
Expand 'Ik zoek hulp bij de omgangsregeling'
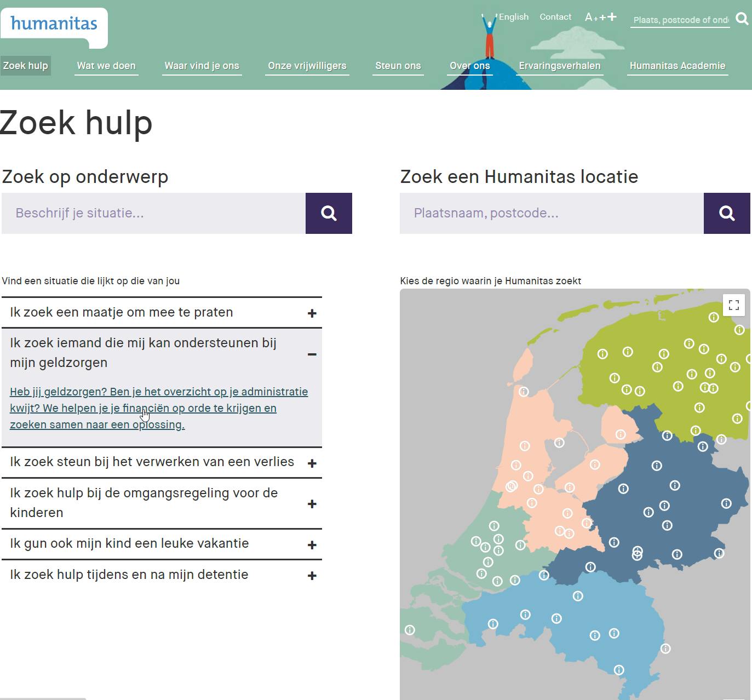(x=162, y=503)
